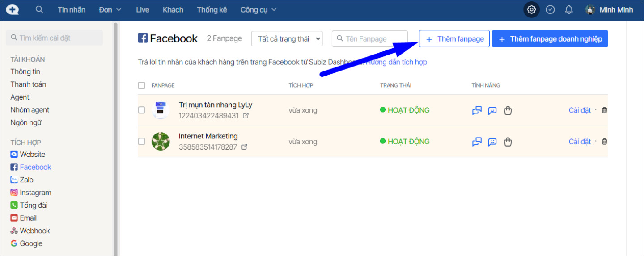Click shopping bag feature icon for Internet Marketing
The width and height of the screenshot is (644, 256).
508,142
